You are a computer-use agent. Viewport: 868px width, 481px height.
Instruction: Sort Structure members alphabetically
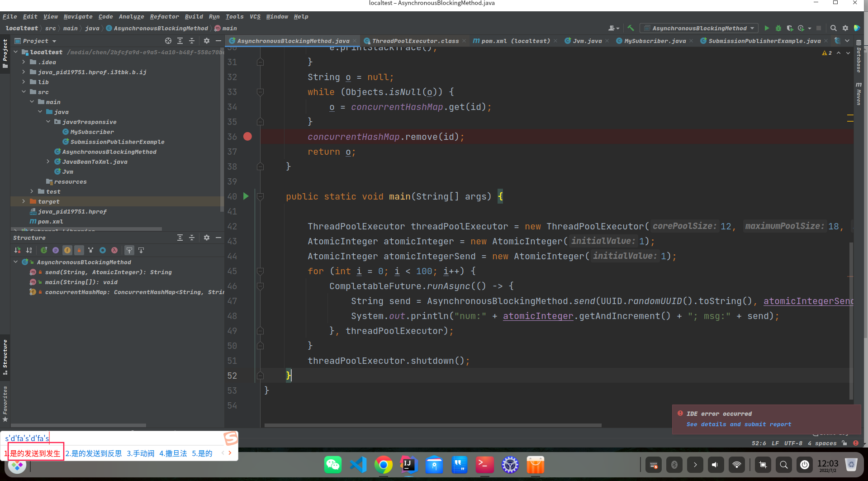coord(29,250)
